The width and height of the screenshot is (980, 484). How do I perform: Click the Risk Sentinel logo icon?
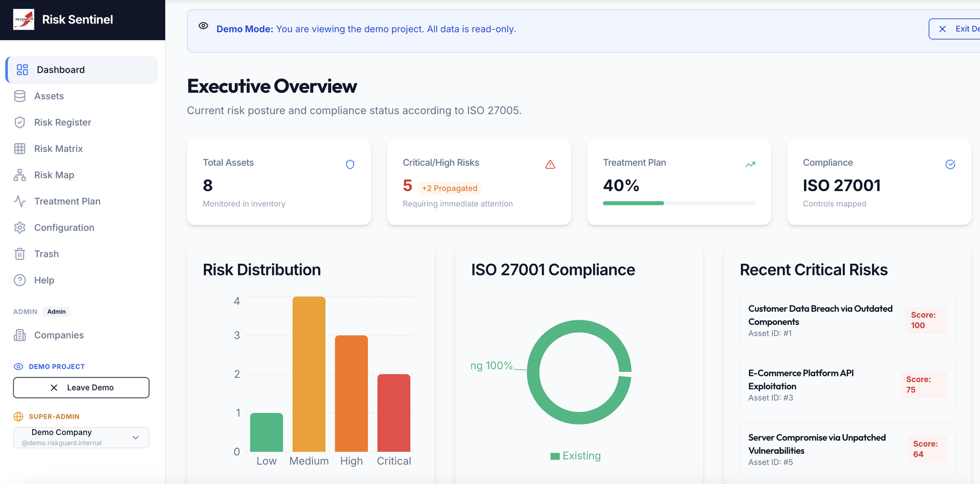click(x=23, y=19)
